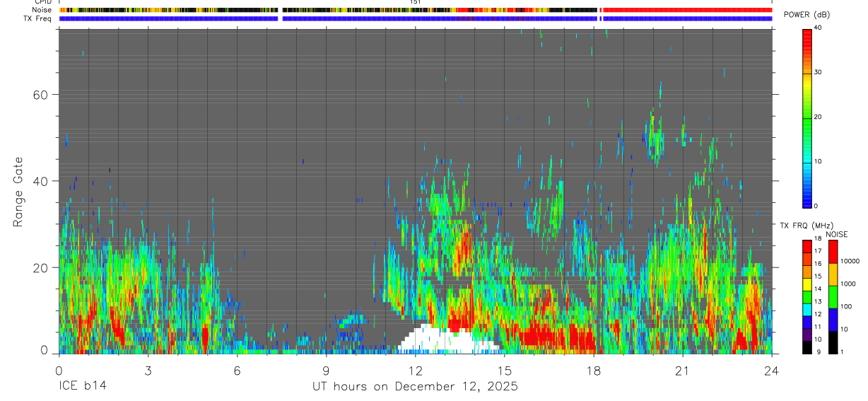Click the 12 hour tick label
This screenshot has height=401, width=868.
pyautogui.click(x=415, y=371)
